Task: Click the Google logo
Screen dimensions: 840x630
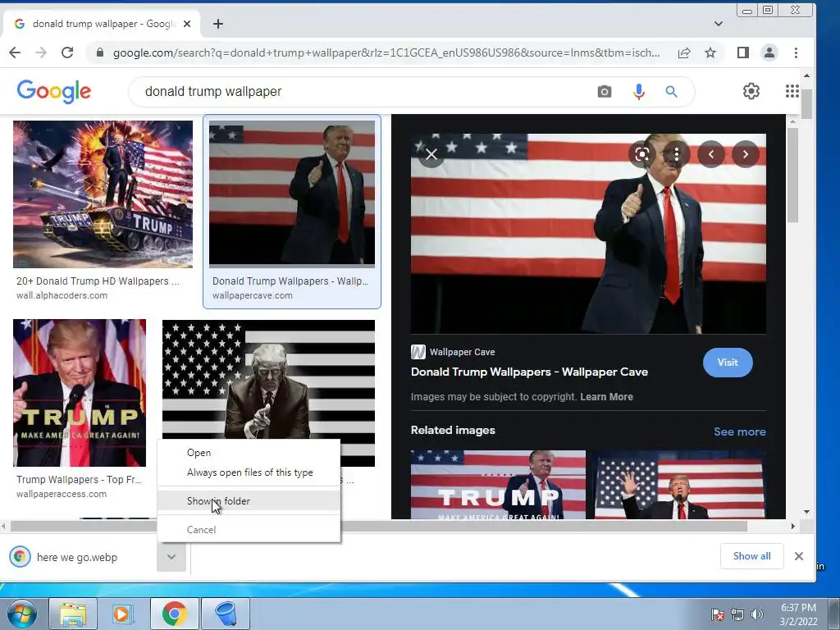Action: pos(53,92)
